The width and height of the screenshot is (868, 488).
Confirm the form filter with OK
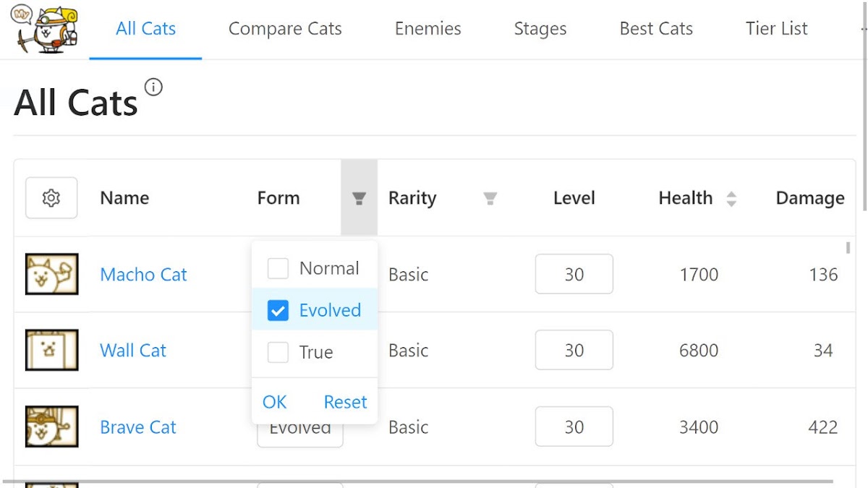[x=274, y=402]
